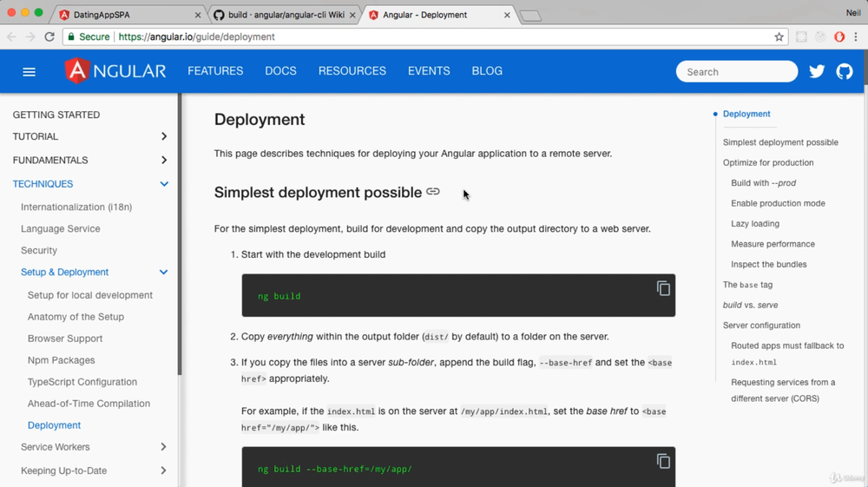Go forward in browser history

coord(30,36)
